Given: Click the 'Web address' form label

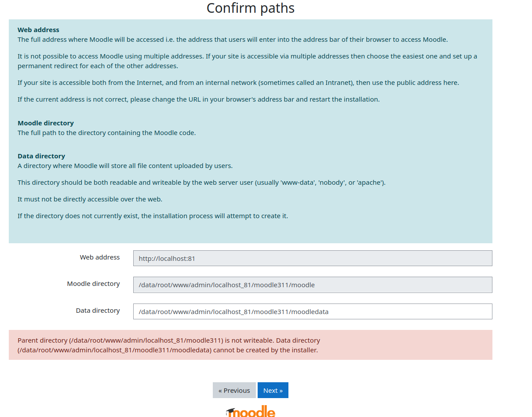Looking at the screenshot, I should tap(100, 257).
